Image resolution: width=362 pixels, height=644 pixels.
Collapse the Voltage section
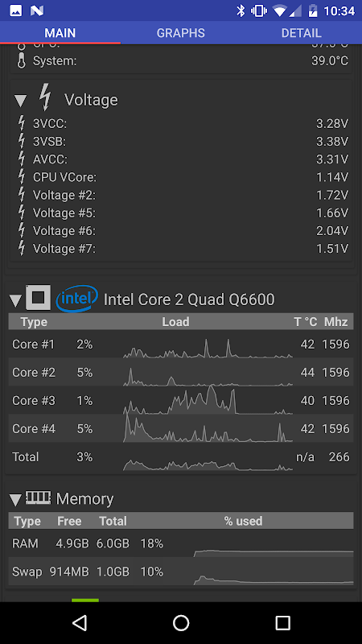click(21, 100)
